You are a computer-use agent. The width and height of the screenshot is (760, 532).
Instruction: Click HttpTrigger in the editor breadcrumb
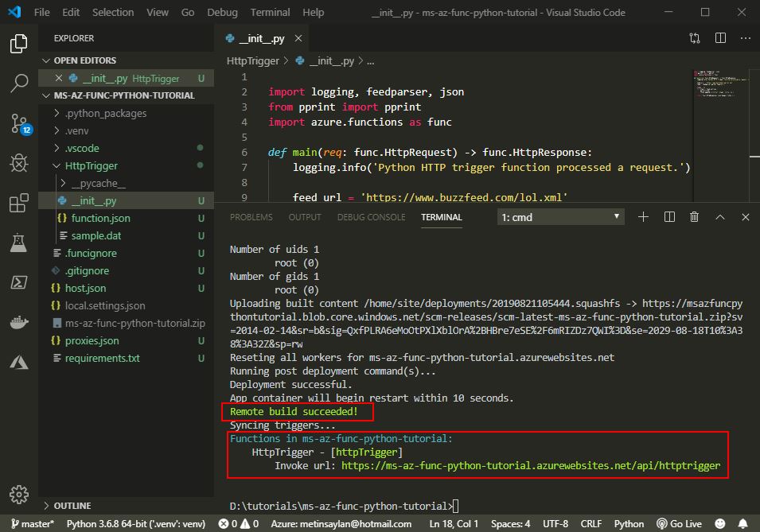252,60
